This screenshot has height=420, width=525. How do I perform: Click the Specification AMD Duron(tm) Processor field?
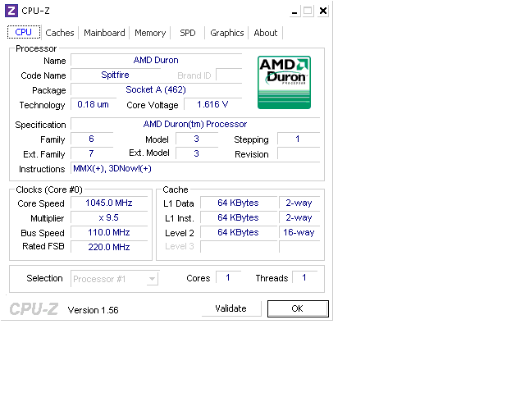coord(195,124)
